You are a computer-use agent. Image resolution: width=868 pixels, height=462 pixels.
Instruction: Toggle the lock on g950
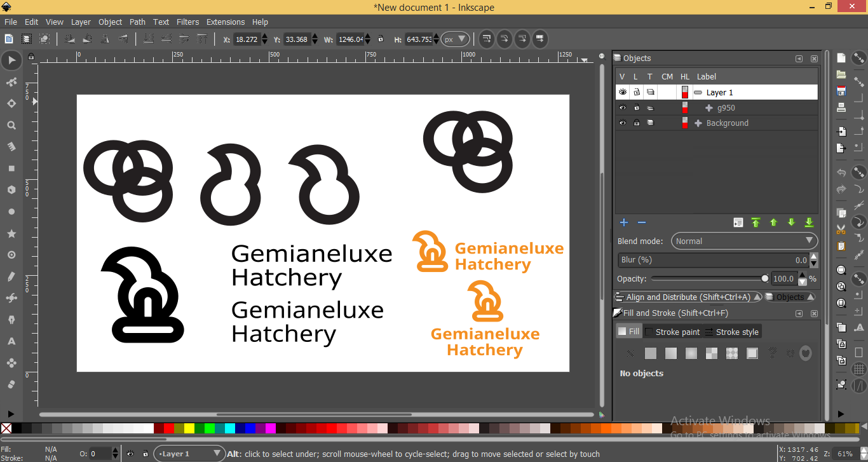click(636, 107)
